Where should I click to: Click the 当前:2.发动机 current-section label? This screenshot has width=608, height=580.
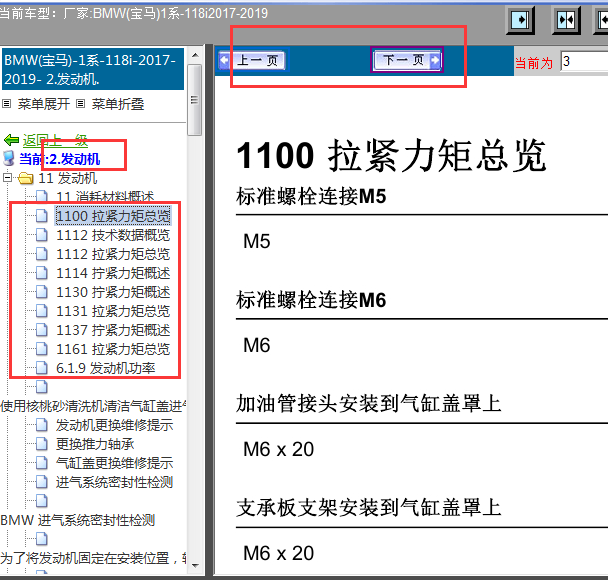60,159
